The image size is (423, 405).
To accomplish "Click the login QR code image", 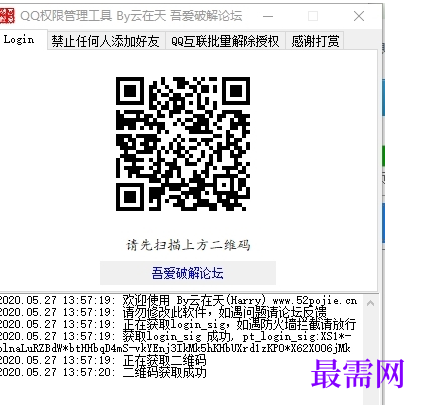I will (183, 144).
